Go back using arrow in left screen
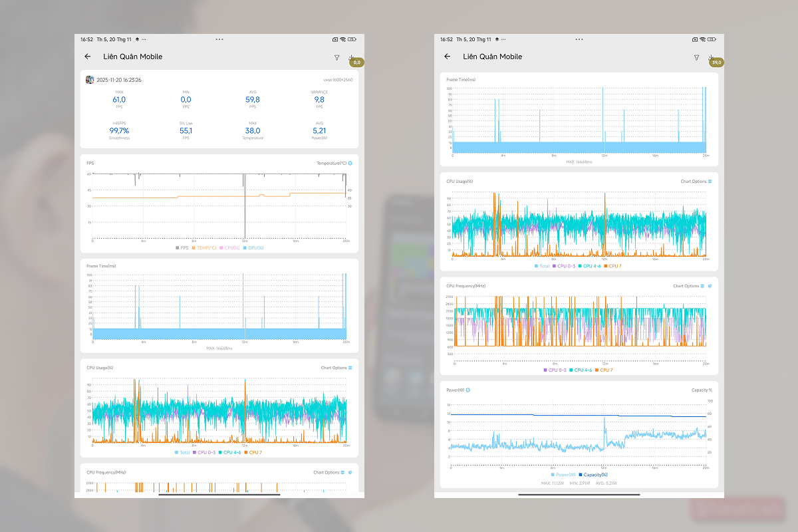Image resolution: width=798 pixels, height=532 pixels. 88,57
